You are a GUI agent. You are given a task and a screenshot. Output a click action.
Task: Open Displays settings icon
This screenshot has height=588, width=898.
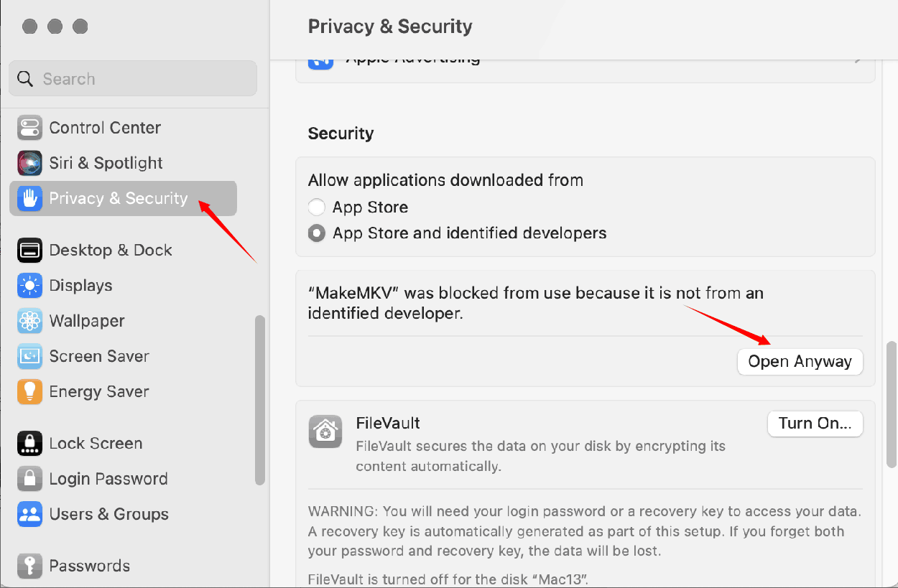29,286
